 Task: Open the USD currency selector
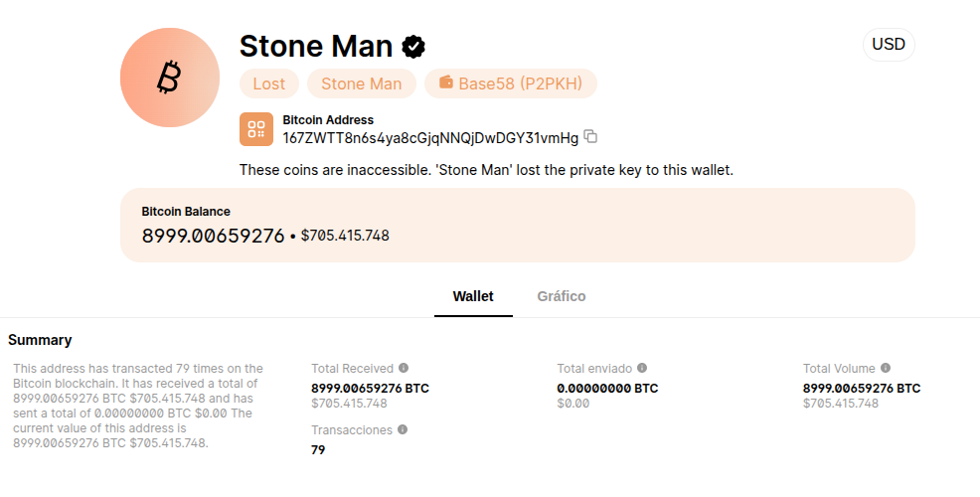point(889,45)
